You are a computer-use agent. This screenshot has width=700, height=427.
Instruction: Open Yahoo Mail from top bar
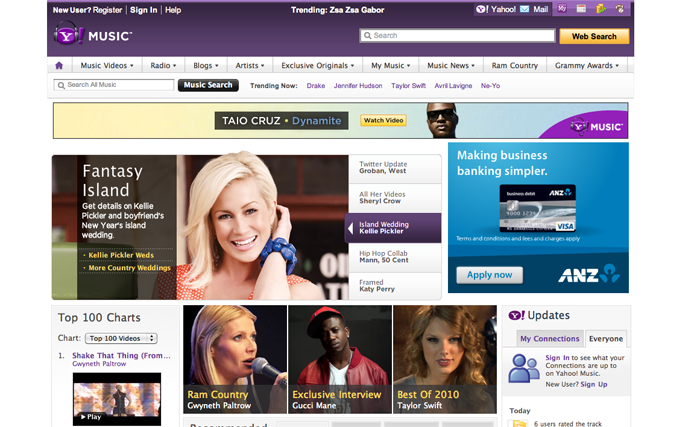coord(534,9)
